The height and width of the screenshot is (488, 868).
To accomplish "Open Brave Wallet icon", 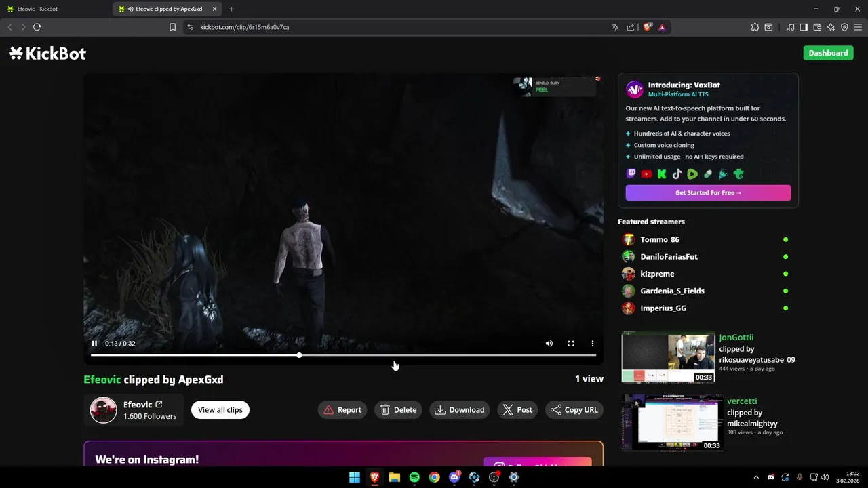I will [x=817, y=27].
